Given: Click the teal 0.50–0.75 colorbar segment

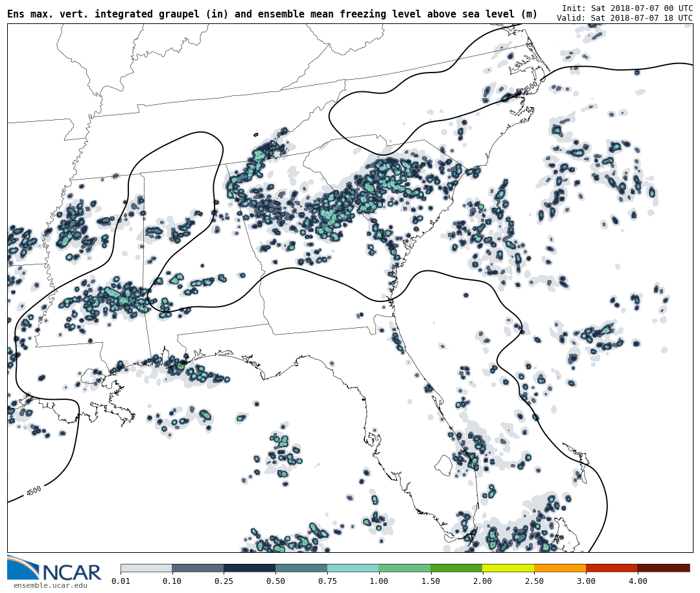Looking at the screenshot, I should click(301, 568).
